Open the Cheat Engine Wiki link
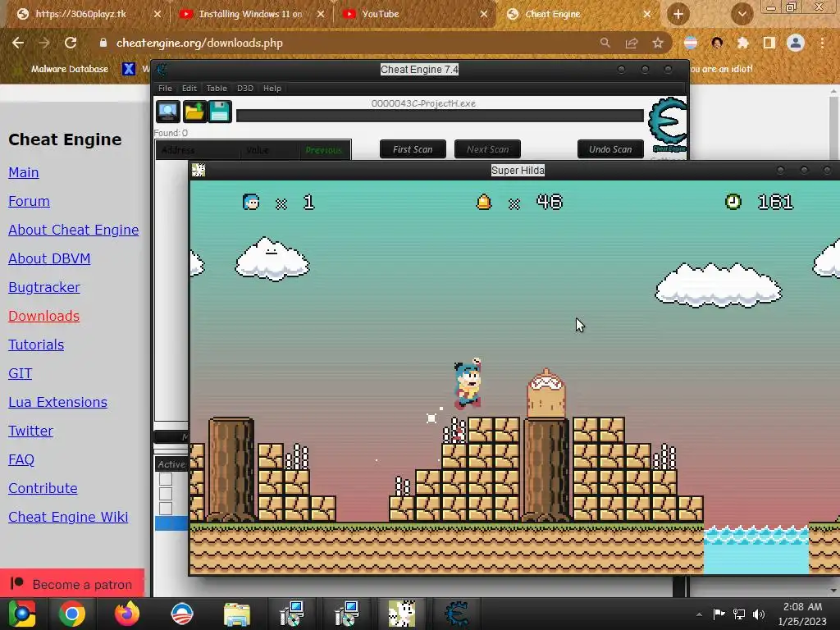The height and width of the screenshot is (630, 840). coord(68,517)
